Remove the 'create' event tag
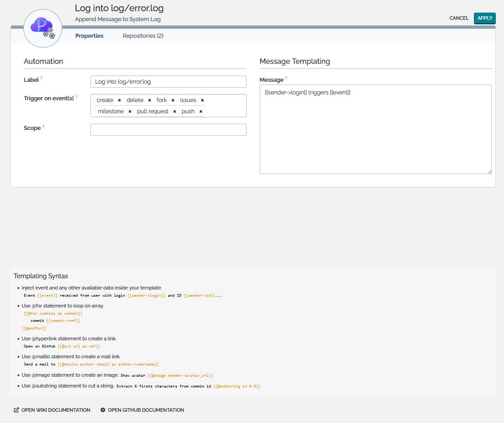504x423 pixels. coord(119,100)
